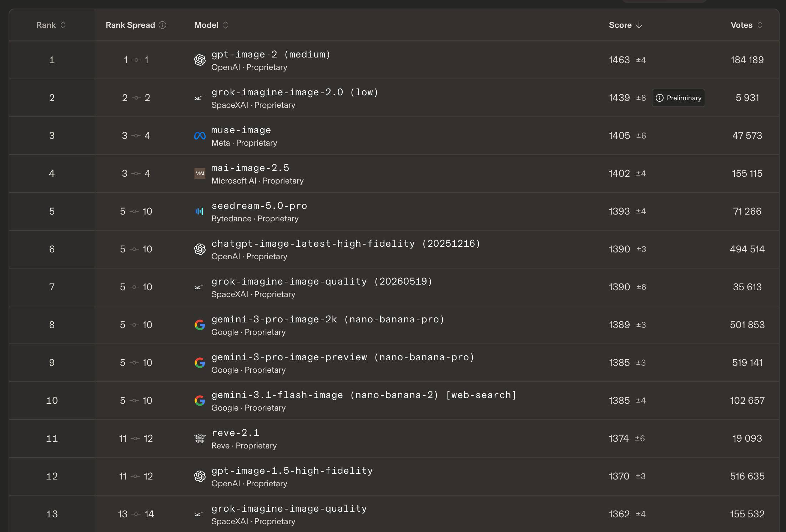Click votes value 516 635
Viewport: 786px width, 532px height.
pyautogui.click(x=747, y=476)
